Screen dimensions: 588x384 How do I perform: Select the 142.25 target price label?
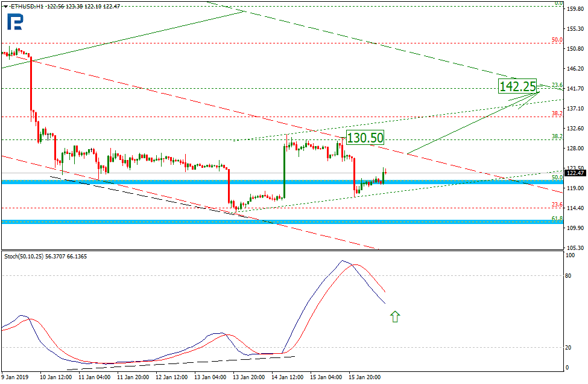(x=517, y=86)
